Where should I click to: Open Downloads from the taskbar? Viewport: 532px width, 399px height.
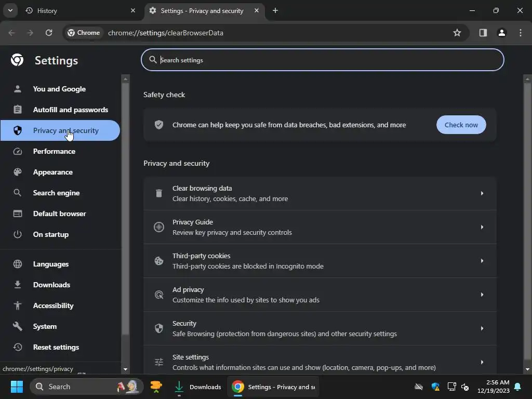pyautogui.click(x=197, y=387)
